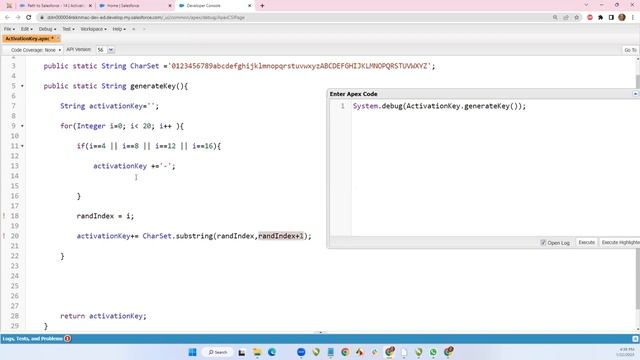The image size is (640, 360).
Task: Collapse the if block at line 11
Action: 22,146
